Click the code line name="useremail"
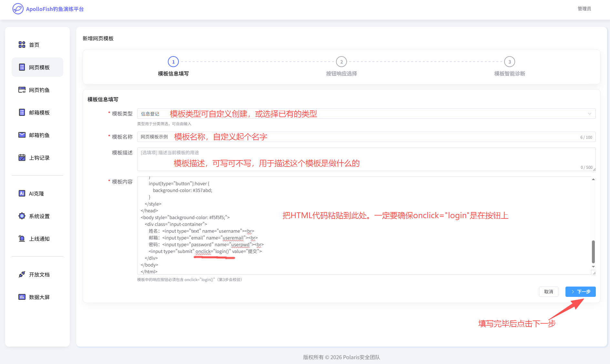The height and width of the screenshot is (364, 610). pos(203,238)
